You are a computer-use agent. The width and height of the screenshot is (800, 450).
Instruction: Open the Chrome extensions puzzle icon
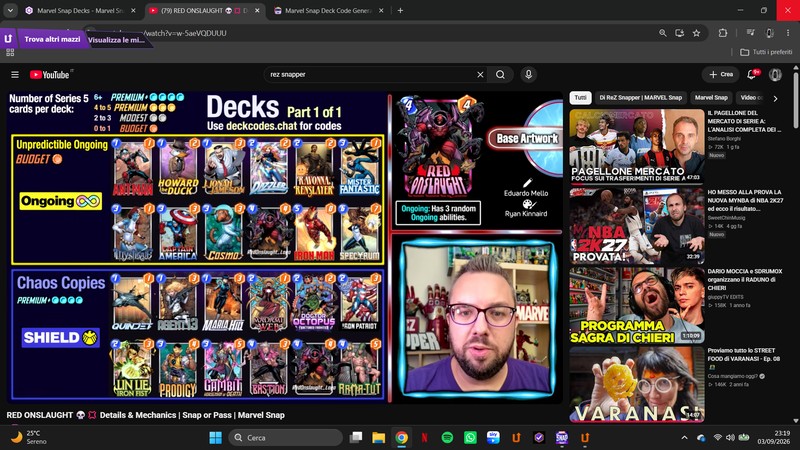723,33
